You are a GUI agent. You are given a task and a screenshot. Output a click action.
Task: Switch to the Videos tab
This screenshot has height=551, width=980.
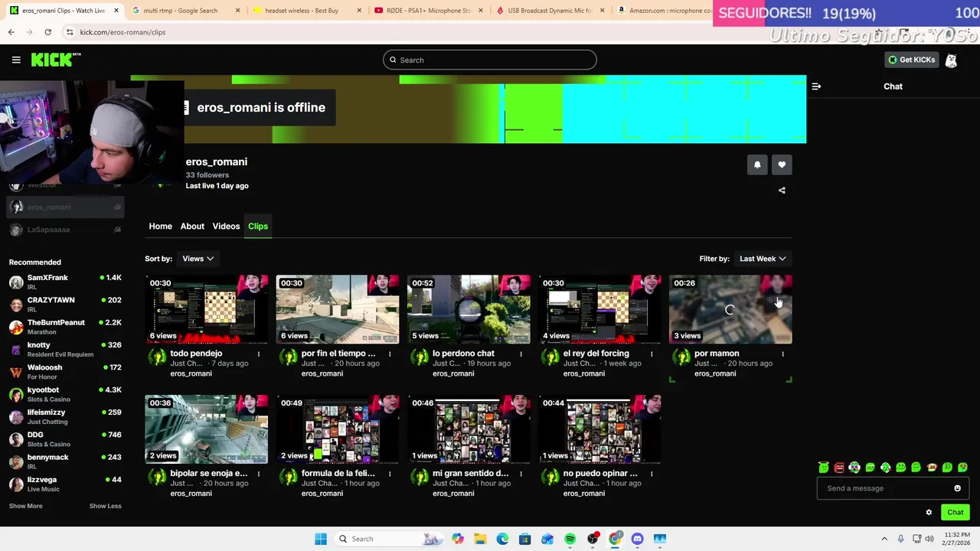point(226,227)
